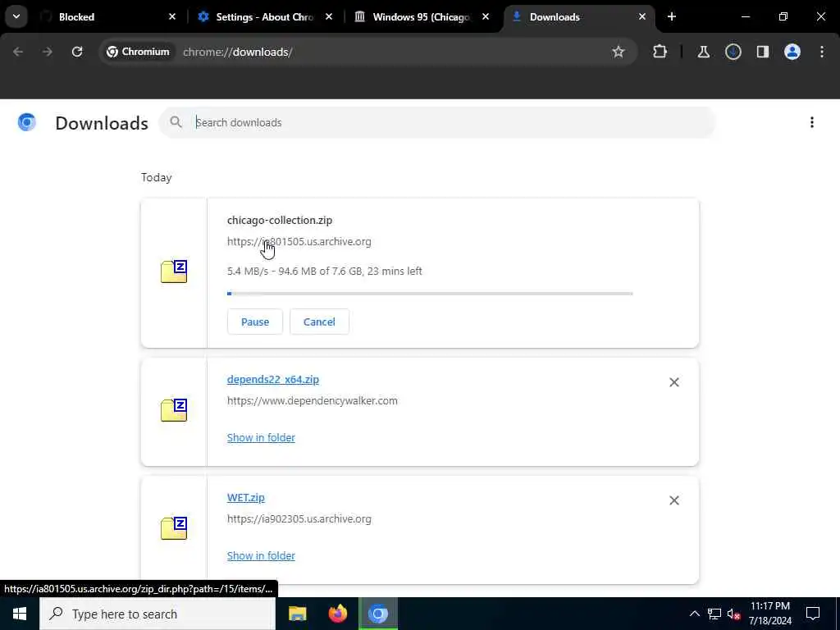Show hidden system tray icons
The height and width of the screenshot is (630, 840).
point(694,614)
